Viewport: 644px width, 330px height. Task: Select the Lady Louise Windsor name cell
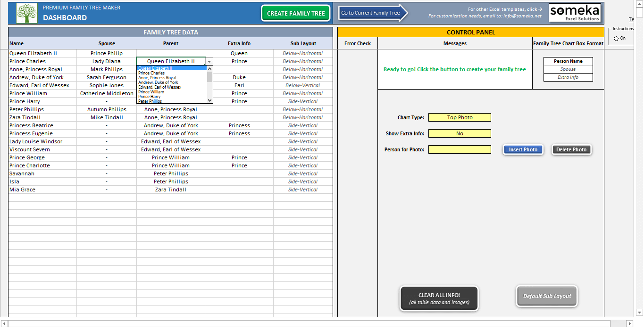tap(42, 141)
